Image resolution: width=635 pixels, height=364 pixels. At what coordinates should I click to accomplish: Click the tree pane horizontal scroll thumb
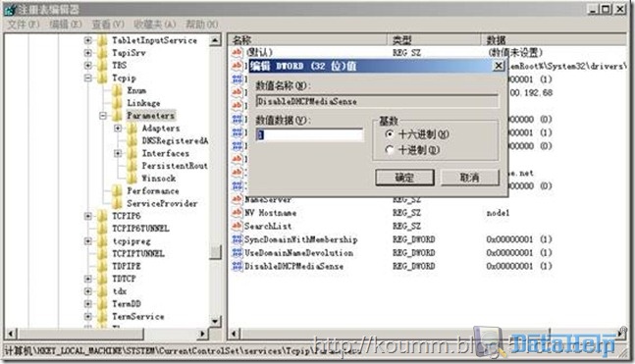[x=80, y=334]
